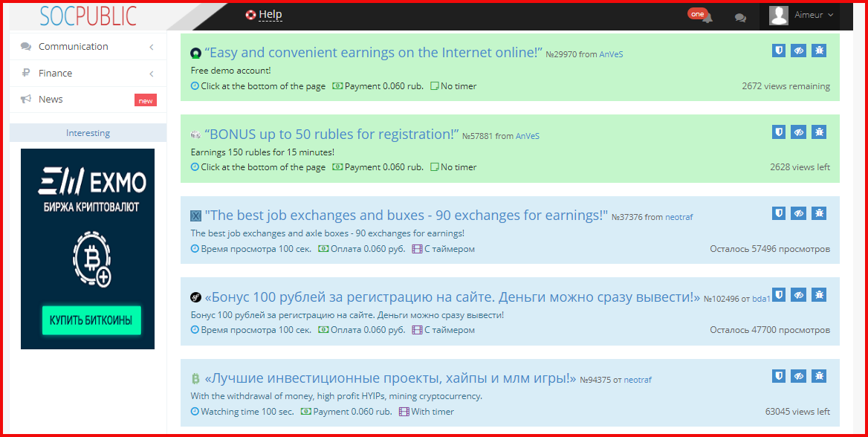Click the text Осталось 57496 просмотров
The height and width of the screenshot is (437, 868).
tap(770, 249)
